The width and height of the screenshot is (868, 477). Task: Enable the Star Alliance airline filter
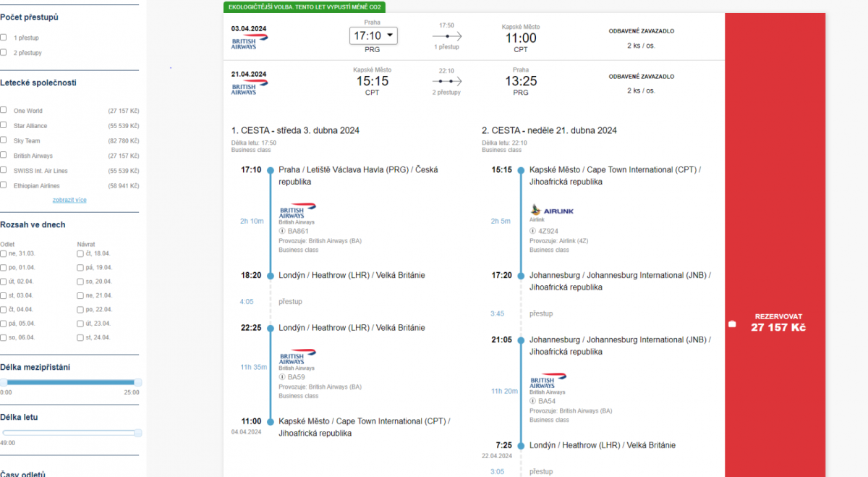(4, 125)
